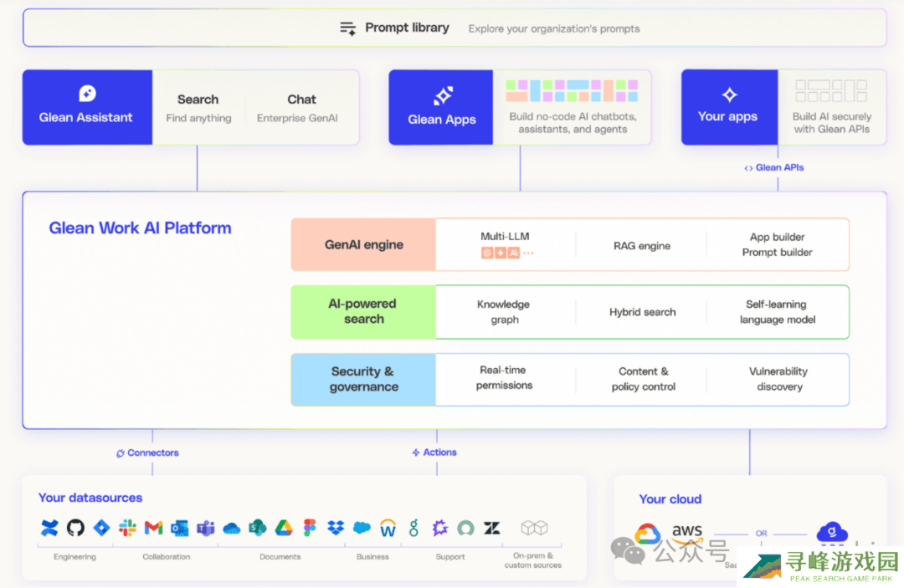Click the Connectors label
The height and width of the screenshot is (588, 904).
147,453
